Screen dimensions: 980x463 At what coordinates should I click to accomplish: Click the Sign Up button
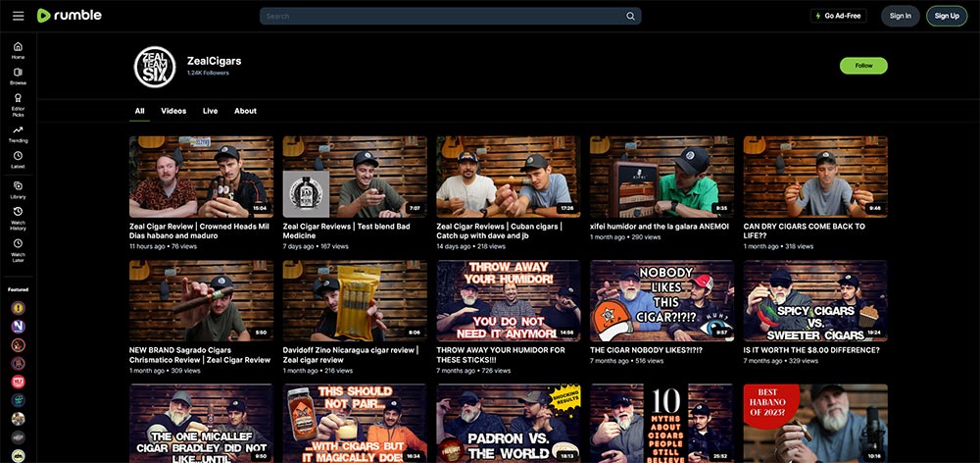tap(947, 16)
